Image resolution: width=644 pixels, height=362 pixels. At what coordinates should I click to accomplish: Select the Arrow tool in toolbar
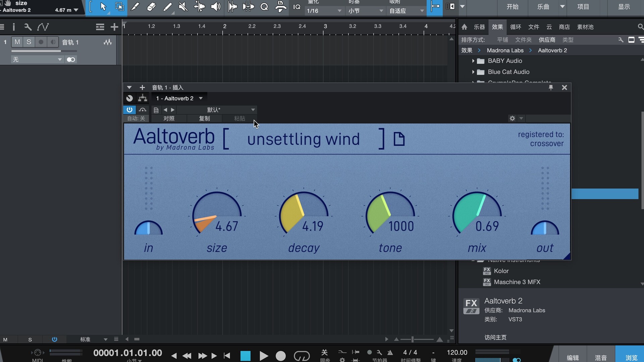pos(103,7)
